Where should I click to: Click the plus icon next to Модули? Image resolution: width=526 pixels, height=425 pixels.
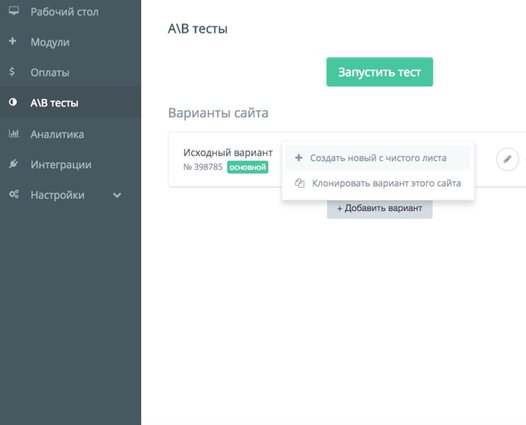(x=13, y=41)
